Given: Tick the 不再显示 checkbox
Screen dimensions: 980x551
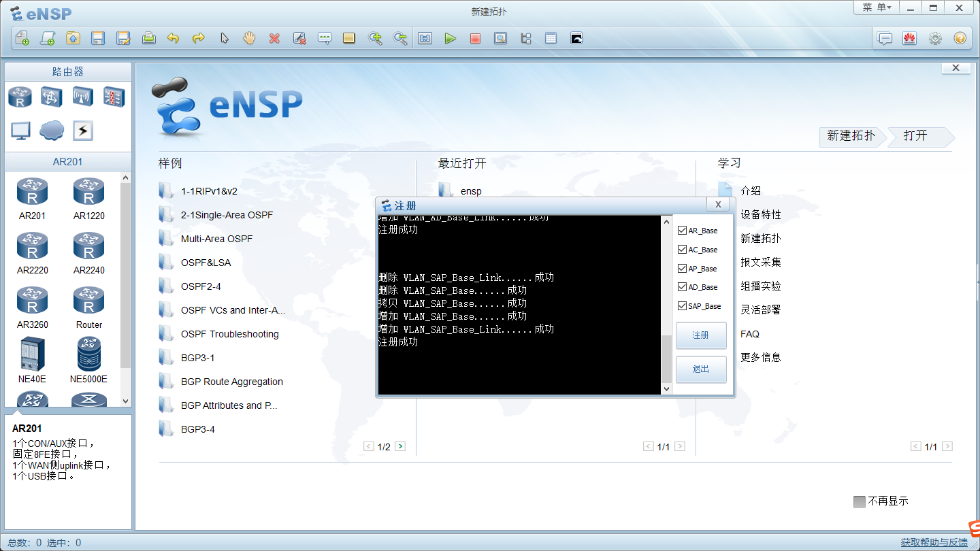Looking at the screenshot, I should (860, 501).
